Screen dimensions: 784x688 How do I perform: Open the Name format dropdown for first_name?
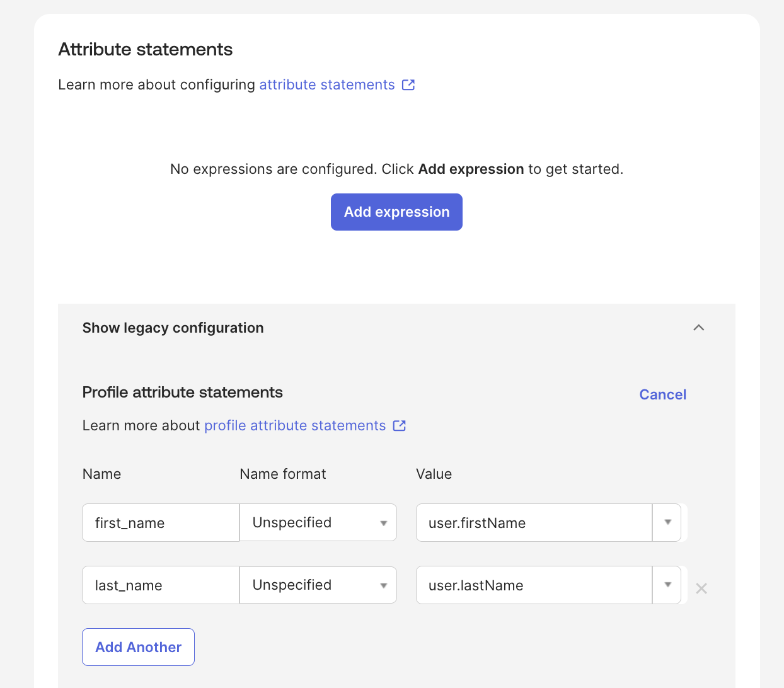point(318,522)
